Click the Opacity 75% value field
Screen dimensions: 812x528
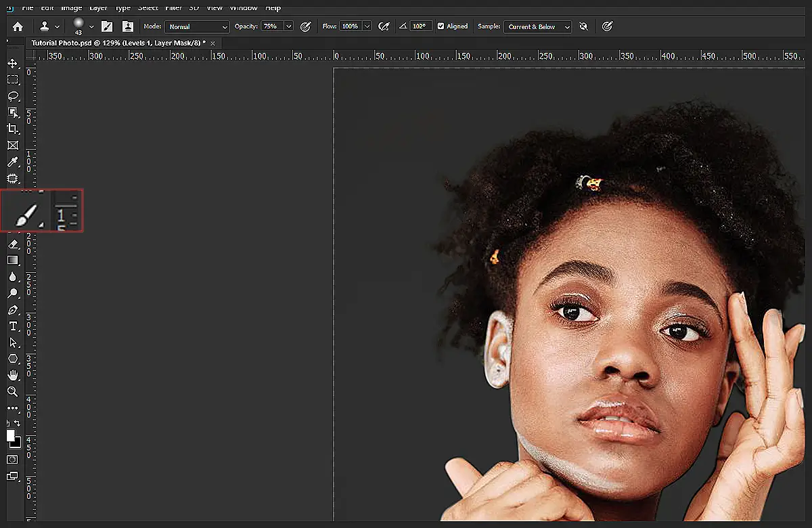click(272, 26)
